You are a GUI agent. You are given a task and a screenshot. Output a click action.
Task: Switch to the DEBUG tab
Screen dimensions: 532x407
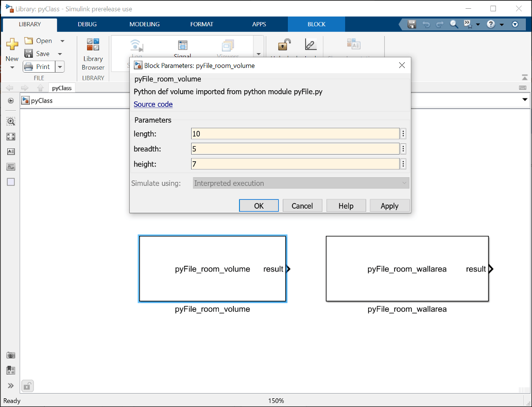pos(87,24)
